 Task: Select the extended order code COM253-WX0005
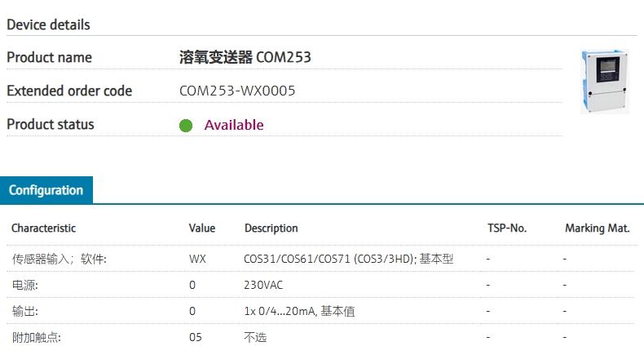click(x=237, y=91)
